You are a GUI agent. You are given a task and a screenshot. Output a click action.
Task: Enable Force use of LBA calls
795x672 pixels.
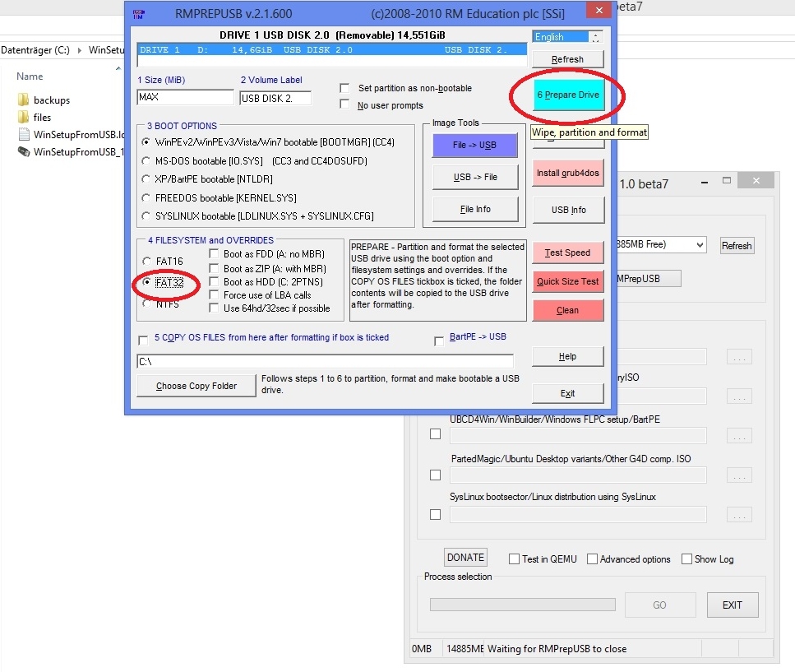[x=214, y=294]
